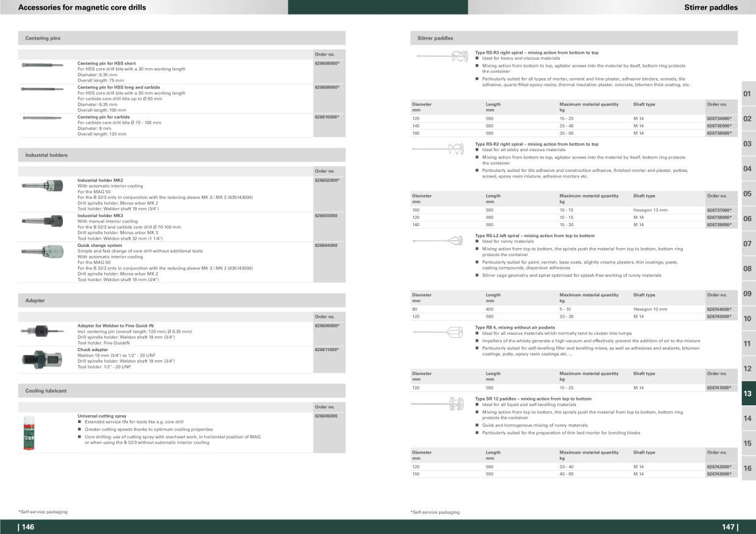Jump to chapter tab 14
This screenshot has height=534, width=756.
(x=747, y=419)
